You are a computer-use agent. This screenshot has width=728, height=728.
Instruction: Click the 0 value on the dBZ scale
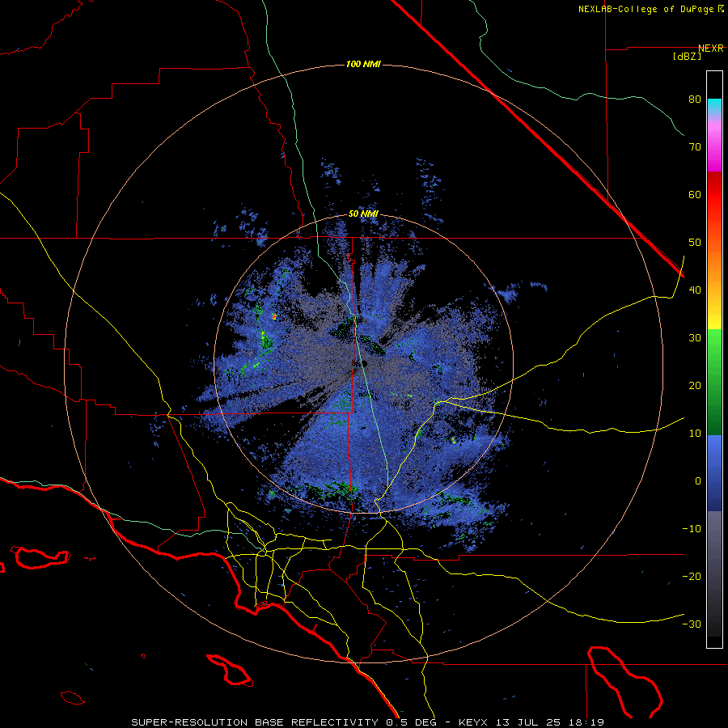click(x=698, y=481)
